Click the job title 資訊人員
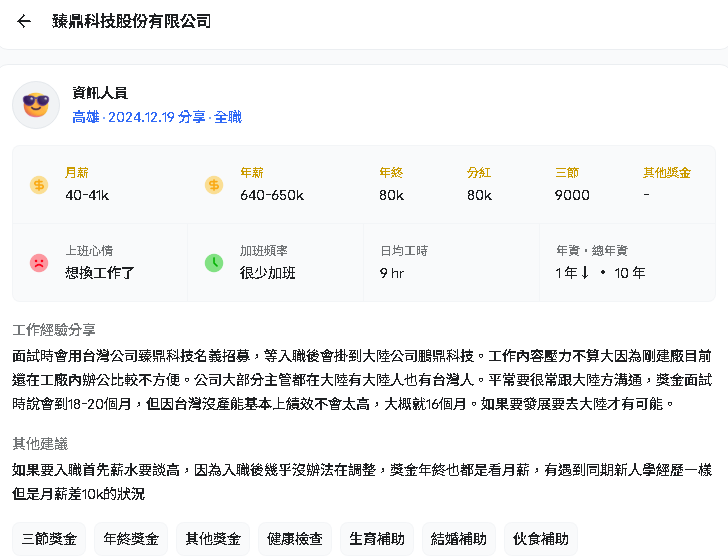 tap(100, 93)
